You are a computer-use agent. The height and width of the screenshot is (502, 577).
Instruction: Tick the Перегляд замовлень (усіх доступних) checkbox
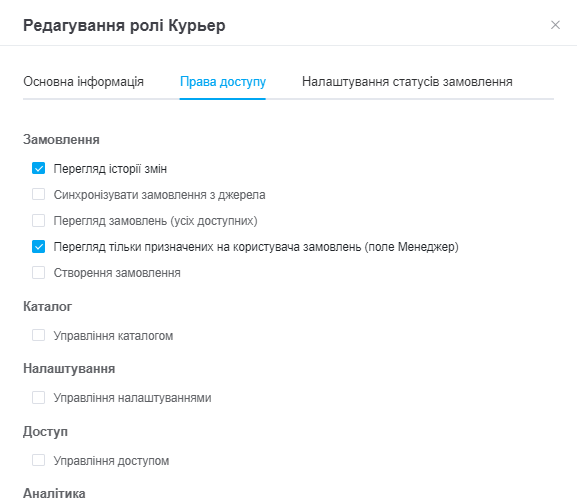coord(39,220)
